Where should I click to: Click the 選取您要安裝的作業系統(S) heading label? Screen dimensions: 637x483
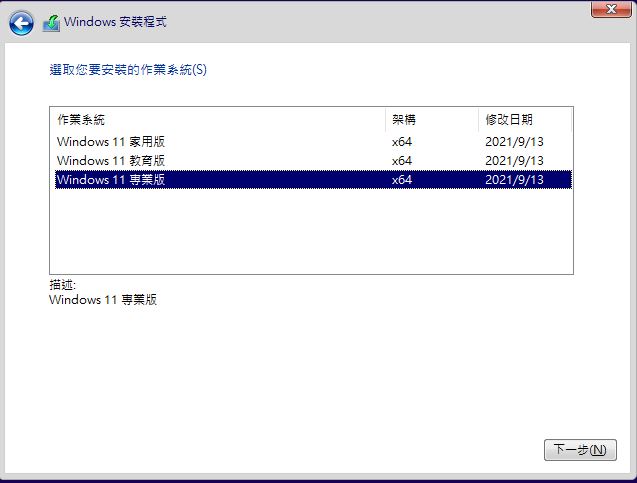tap(128, 69)
